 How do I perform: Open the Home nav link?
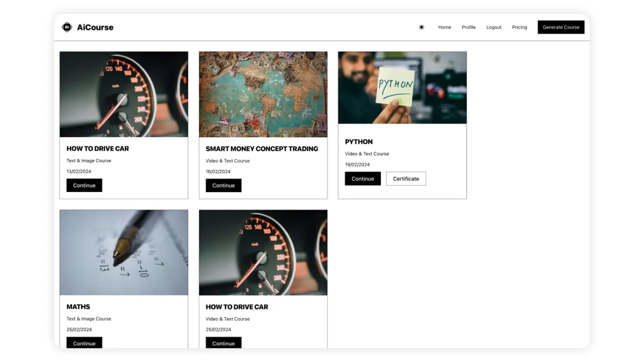pos(445,27)
